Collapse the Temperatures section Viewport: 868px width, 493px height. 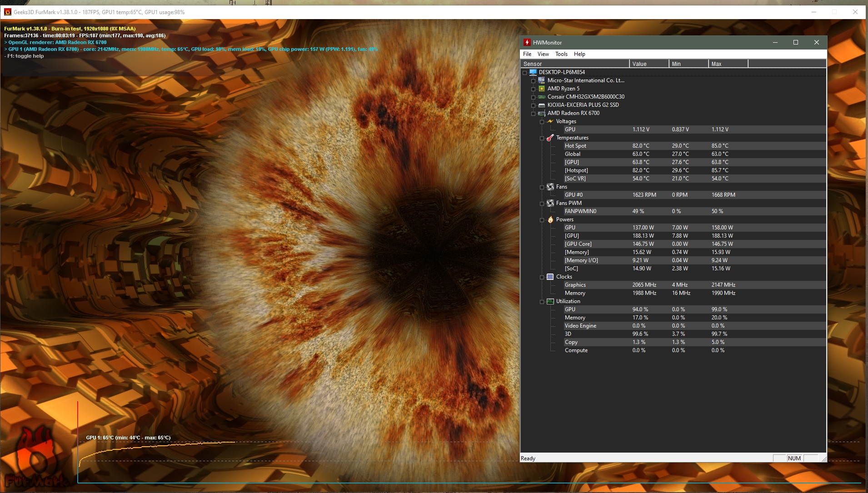click(542, 138)
